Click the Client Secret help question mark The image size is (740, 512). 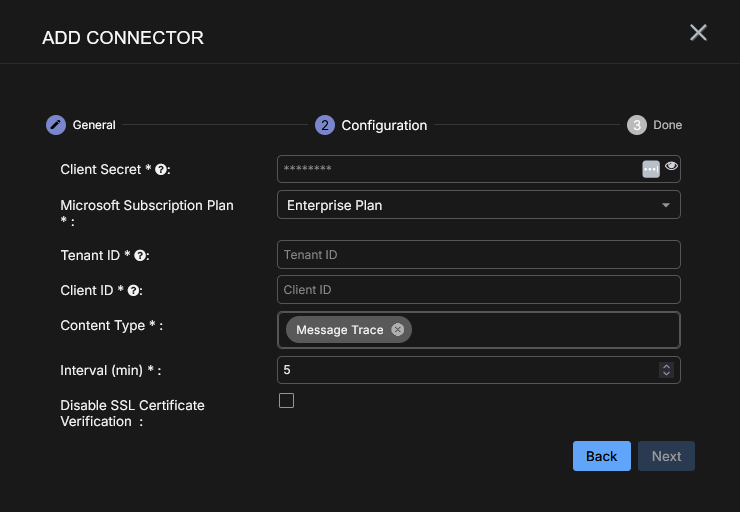pos(160,170)
